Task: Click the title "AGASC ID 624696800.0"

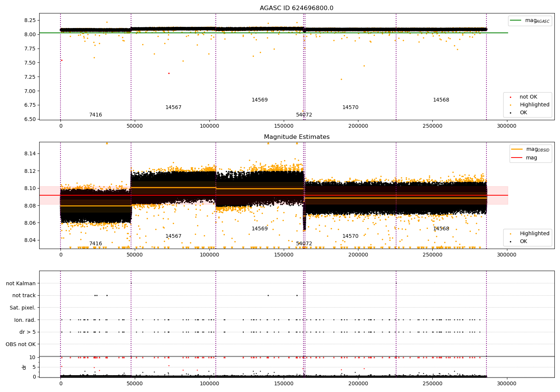Action: click(x=296, y=8)
